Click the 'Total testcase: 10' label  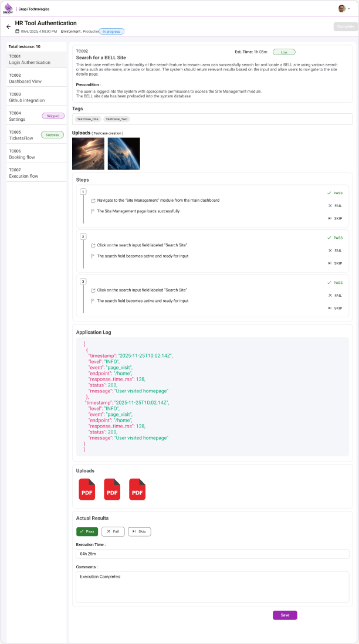tap(25, 47)
